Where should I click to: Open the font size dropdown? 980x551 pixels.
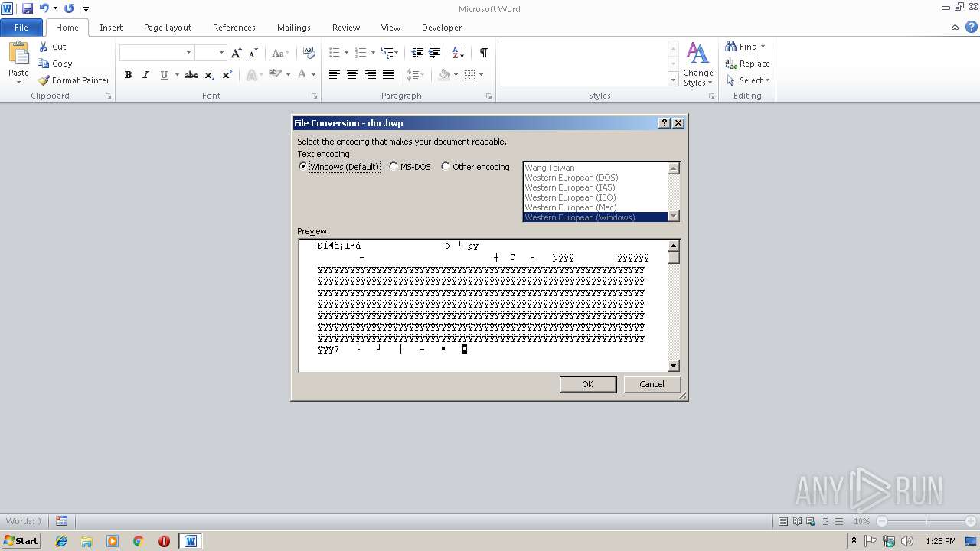(x=222, y=53)
